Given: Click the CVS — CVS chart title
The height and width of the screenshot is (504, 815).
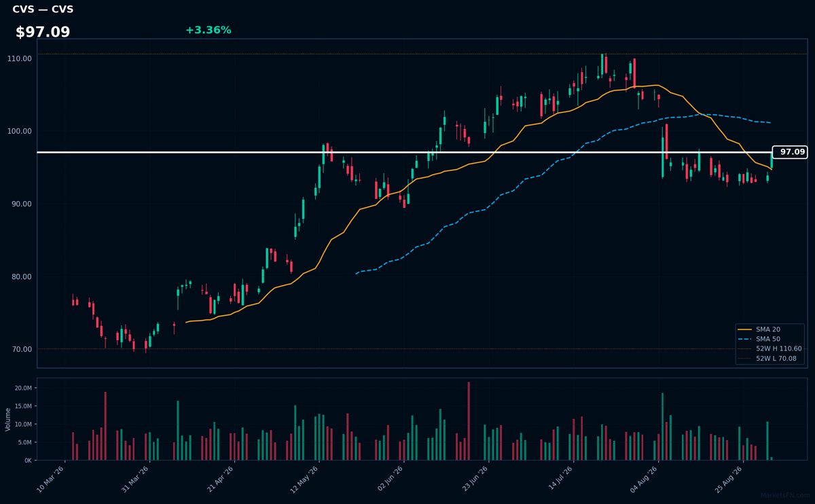Looking at the screenshot, I should coord(43,10).
